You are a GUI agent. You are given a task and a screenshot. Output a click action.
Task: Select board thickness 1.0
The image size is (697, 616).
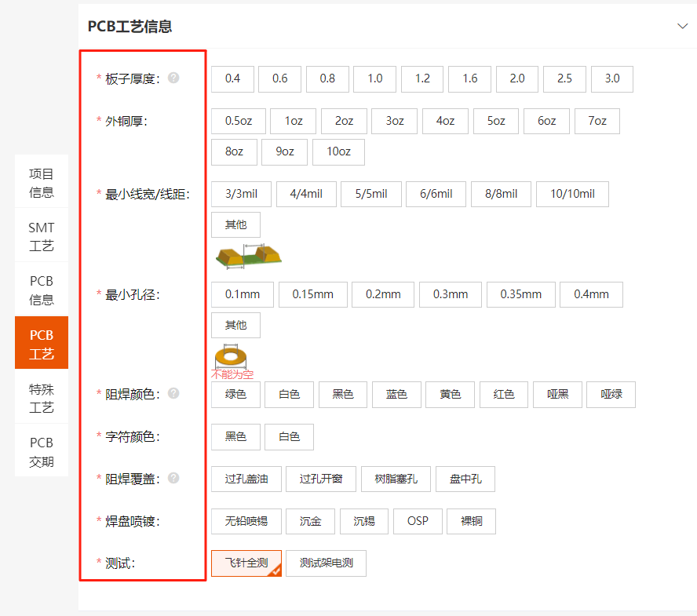pos(374,78)
